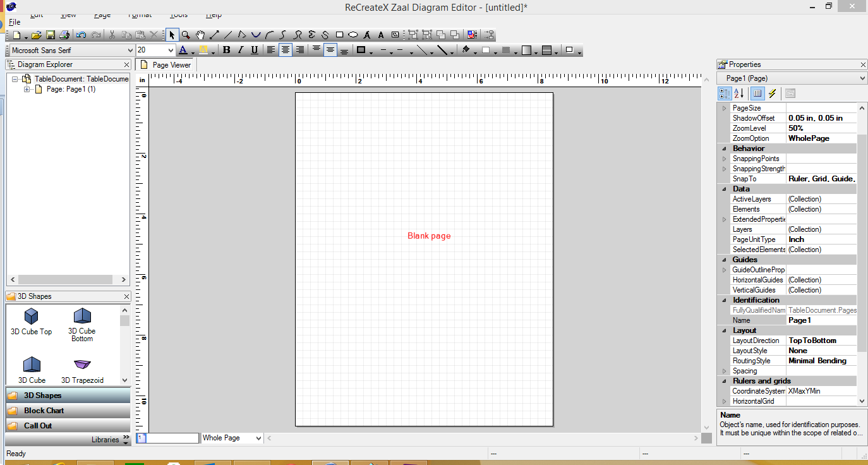The width and height of the screenshot is (868, 465).
Task: Open the Call Out library
Action: (38, 426)
